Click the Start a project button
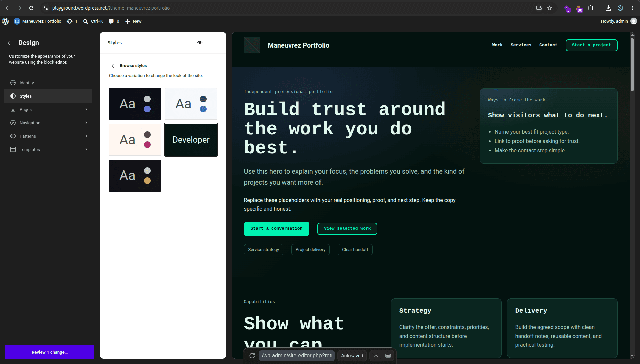The height and width of the screenshot is (364, 640). point(591,45)
